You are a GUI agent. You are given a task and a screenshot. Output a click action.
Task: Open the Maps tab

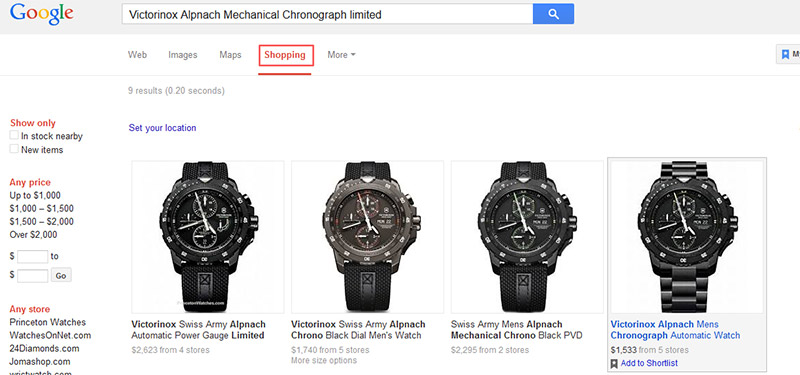(x=230, y=55)
